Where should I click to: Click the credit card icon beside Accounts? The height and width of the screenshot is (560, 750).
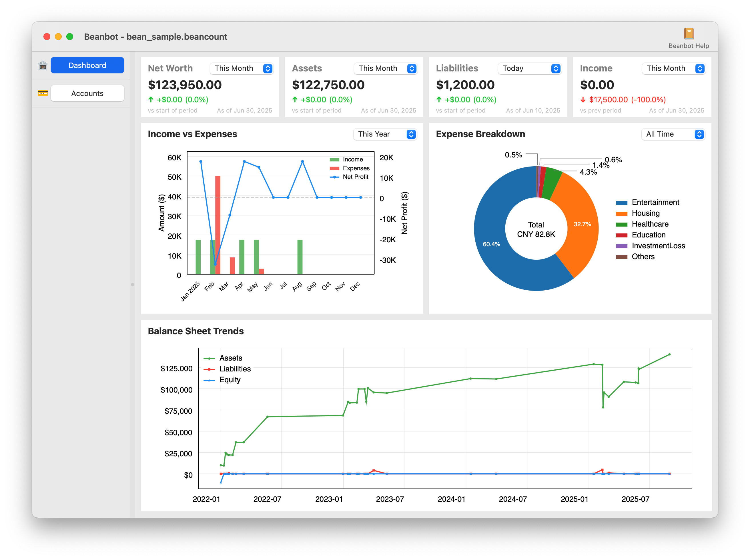coord(43,93)
